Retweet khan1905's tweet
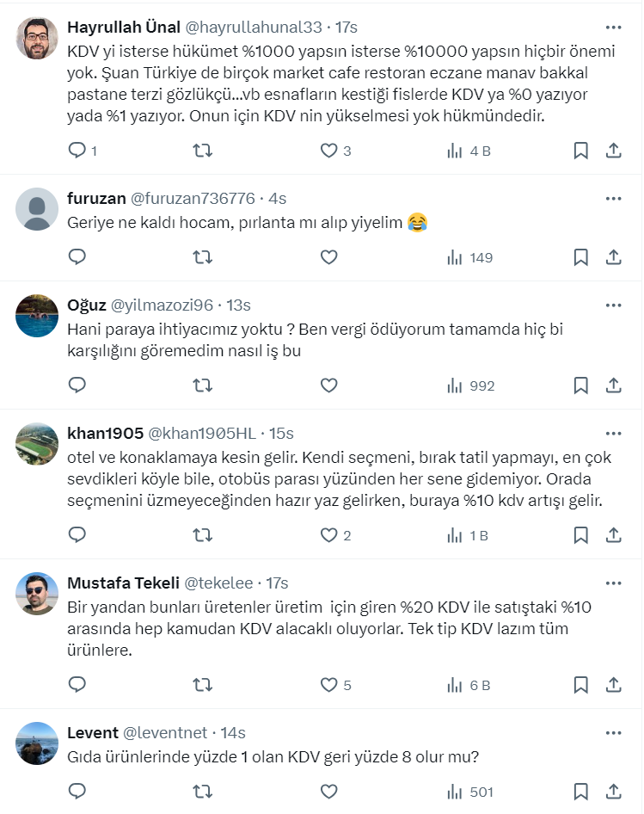The height and width of the screenshot is (814, 644). [x=202, y=535]
